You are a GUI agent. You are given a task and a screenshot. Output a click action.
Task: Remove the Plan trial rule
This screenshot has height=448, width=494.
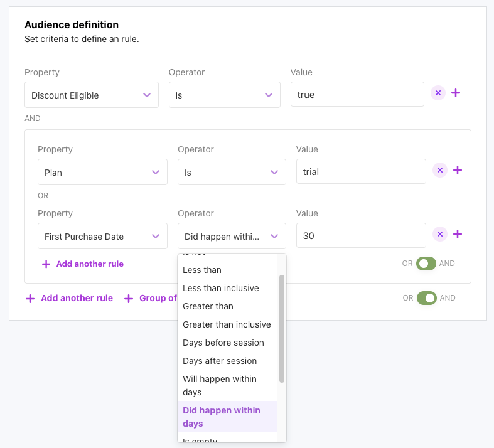point(440,170)
